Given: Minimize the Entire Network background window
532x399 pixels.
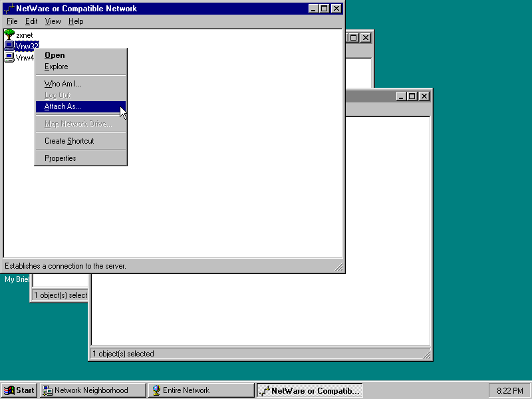Looking at the screenshot, I should click(x=402, y=96).
